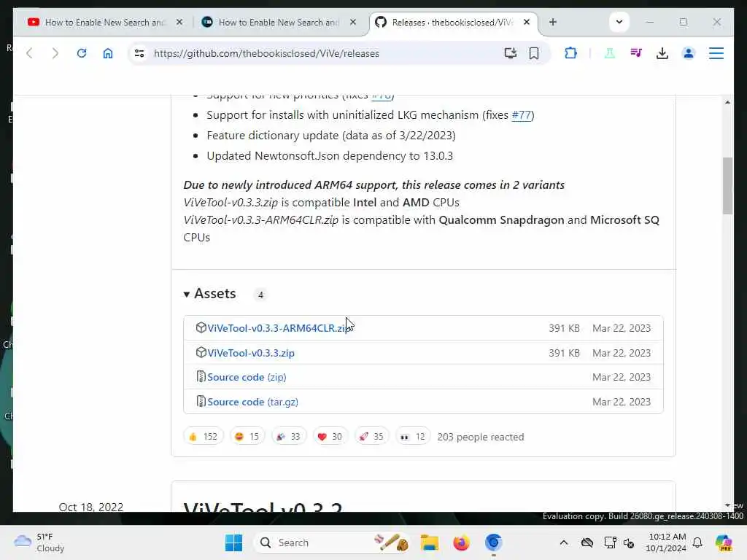Reload the GitHub releases page

[x=82, y=53]
